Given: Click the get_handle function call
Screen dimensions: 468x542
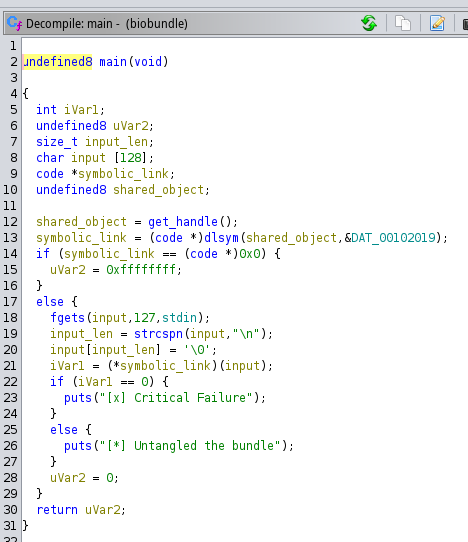Looking at the screenshot, I should tap(183, 222).
